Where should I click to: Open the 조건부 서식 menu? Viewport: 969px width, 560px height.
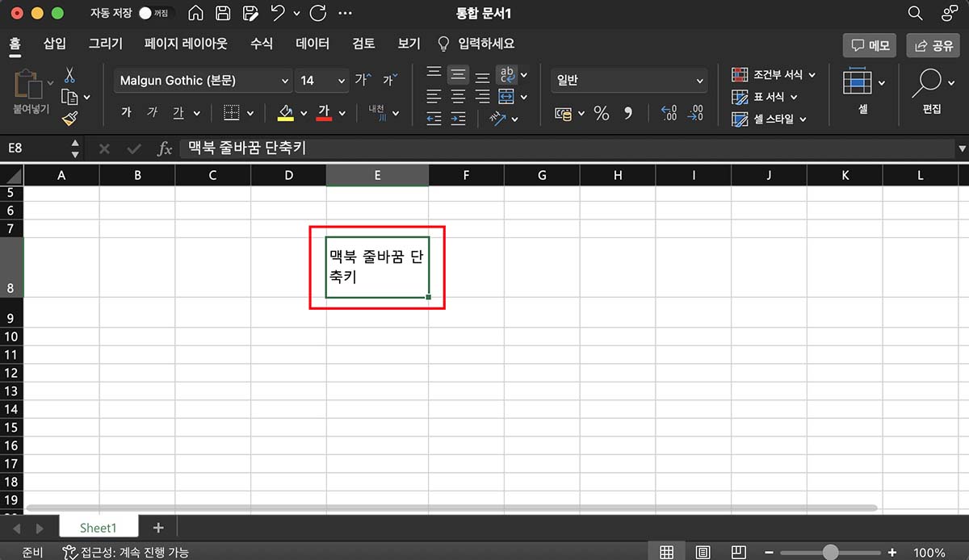click(774, 75)
